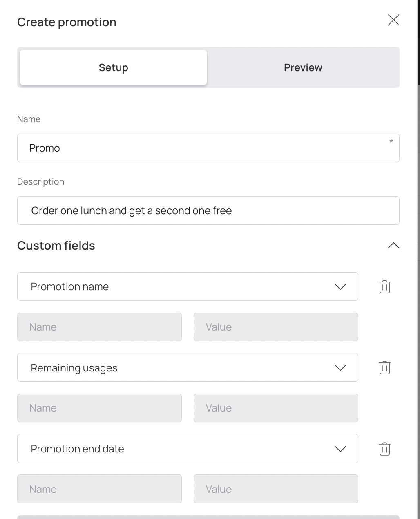Collapse the Custom fields section
The height and width of the screenshot is (519, 420).
click(x=393, y=246)
